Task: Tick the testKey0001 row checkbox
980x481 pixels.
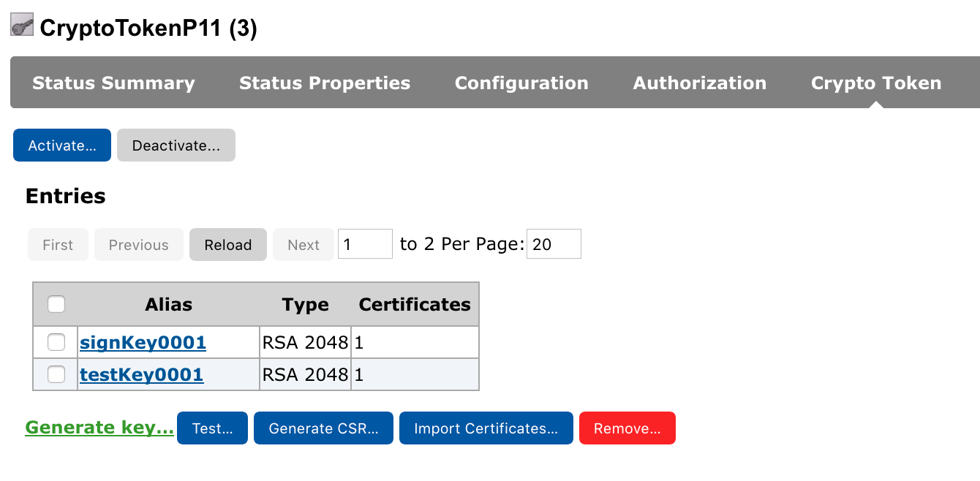Action: tap(56, 374)
